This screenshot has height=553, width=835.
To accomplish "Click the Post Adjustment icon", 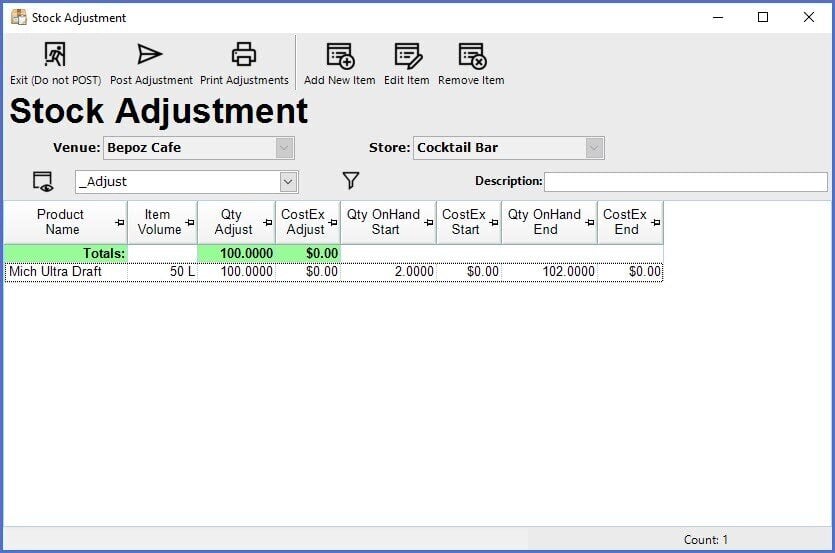I will coord(150,55).
